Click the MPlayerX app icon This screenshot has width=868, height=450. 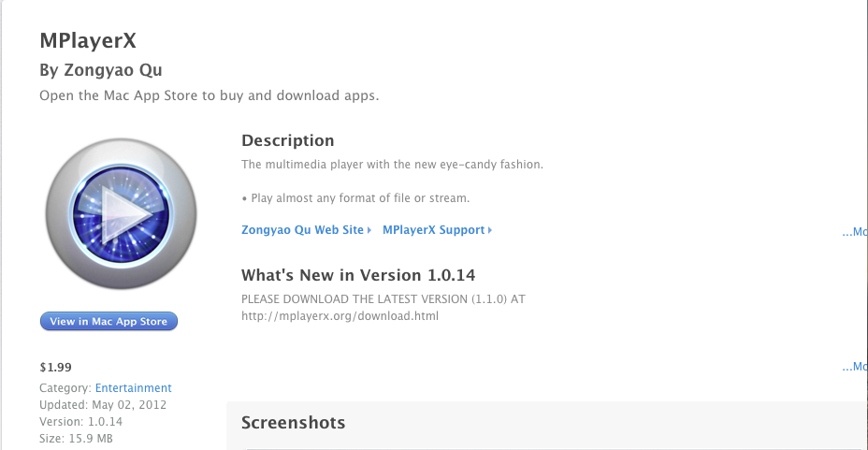coord(121,213)
